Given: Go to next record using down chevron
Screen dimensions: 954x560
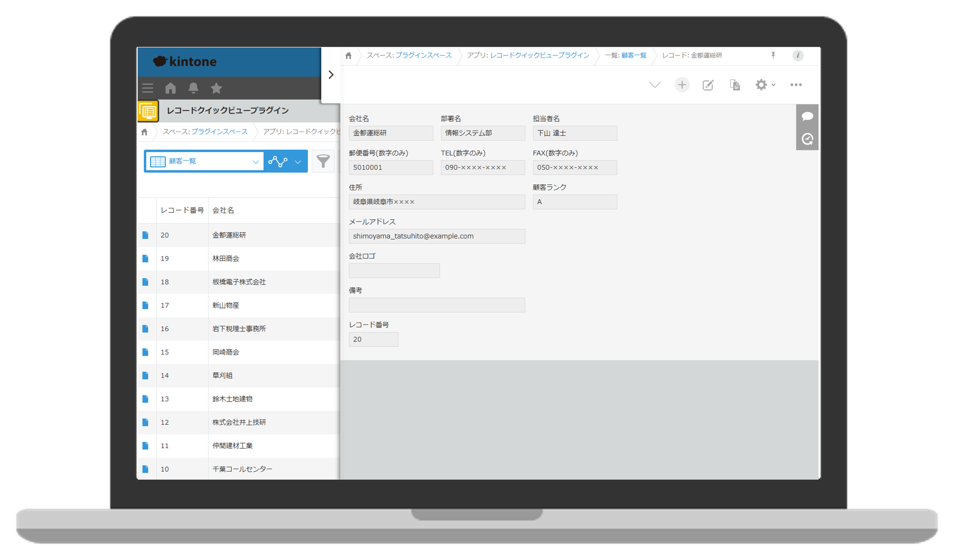Looking at the screenshot, I should click(655, 85).
